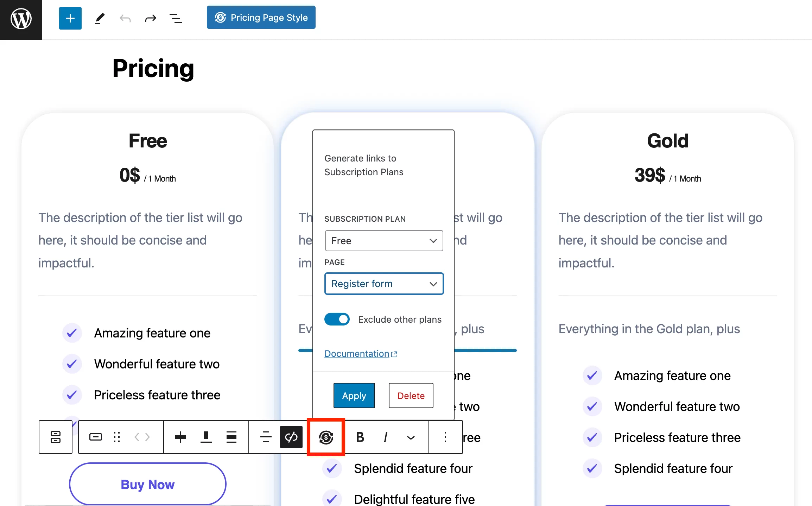Select Register form from Page
This screenshot has width=812, height=506.
(383, 284)
